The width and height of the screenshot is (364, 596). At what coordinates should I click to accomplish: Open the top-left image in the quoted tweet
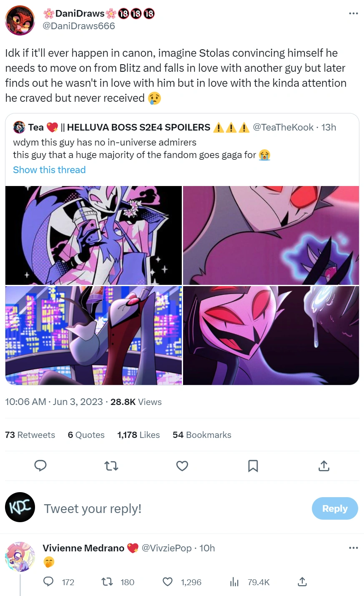93,234
